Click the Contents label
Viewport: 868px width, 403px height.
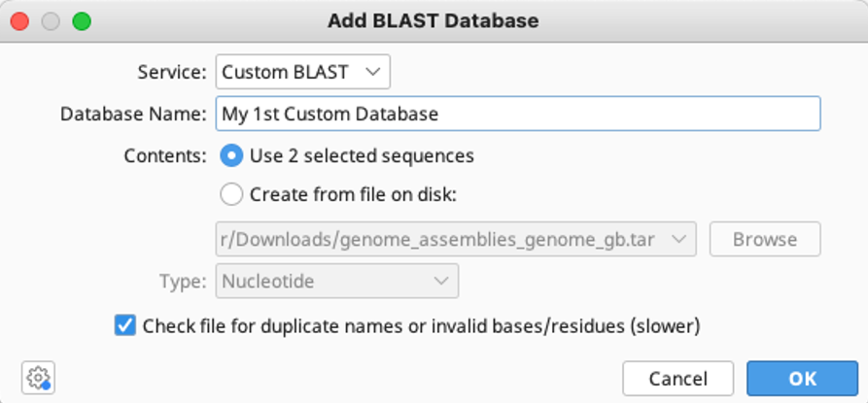[165, 156]
